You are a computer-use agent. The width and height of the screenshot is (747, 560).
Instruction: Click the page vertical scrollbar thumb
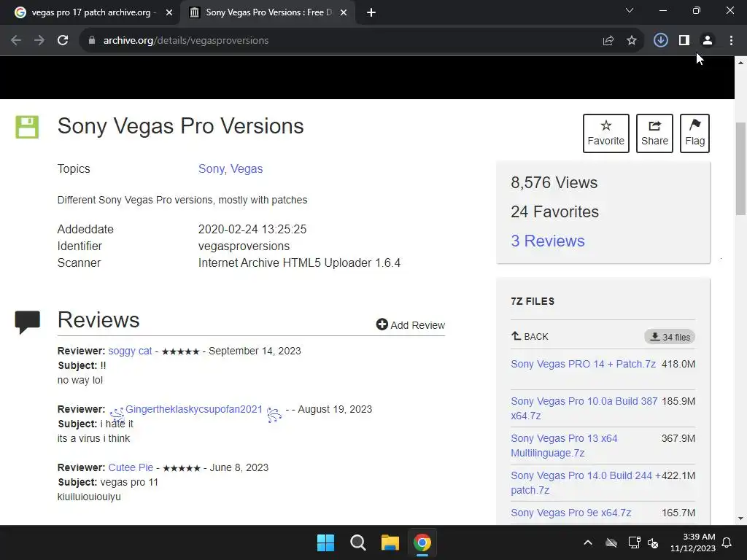click(x=741, y=169)
